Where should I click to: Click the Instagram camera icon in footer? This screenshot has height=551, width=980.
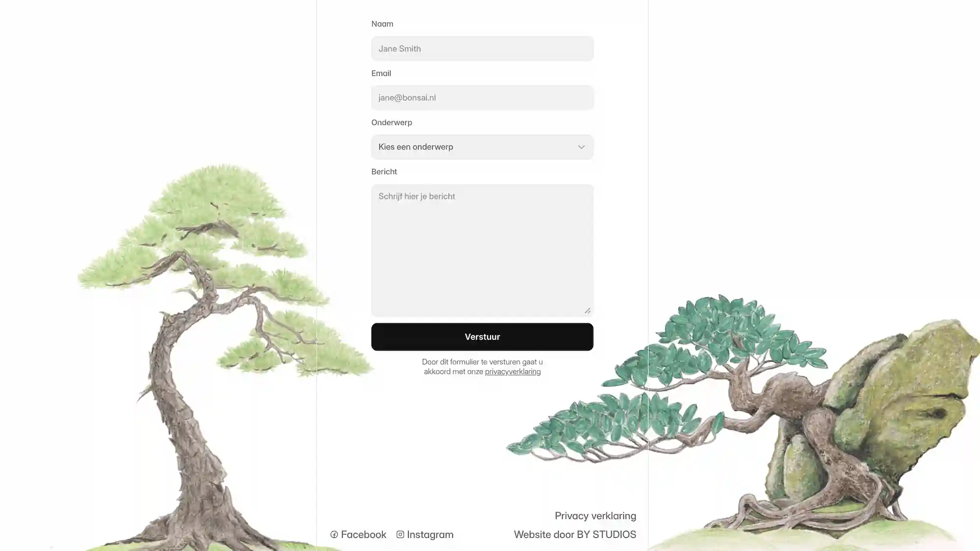pos(400,534)
